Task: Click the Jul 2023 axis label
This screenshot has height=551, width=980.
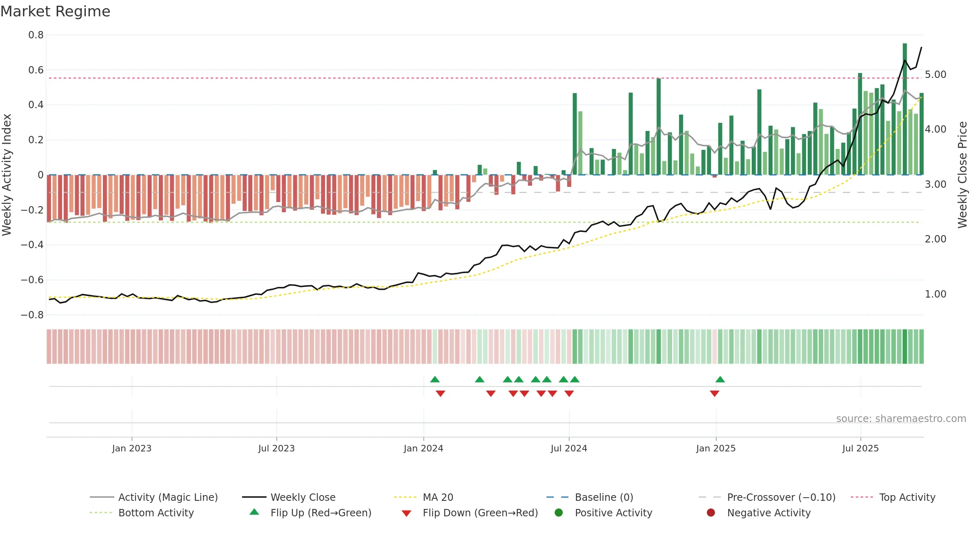Action: coord(276,448)
